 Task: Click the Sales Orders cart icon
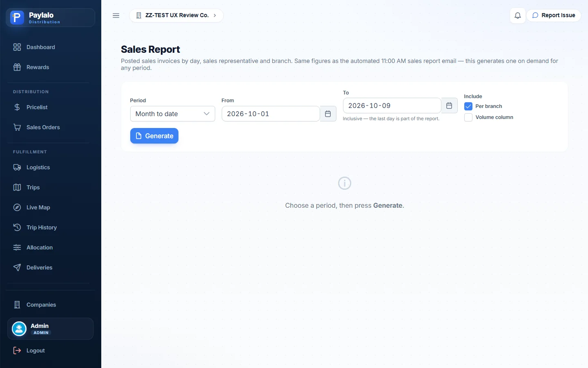[x=17, y=127]
